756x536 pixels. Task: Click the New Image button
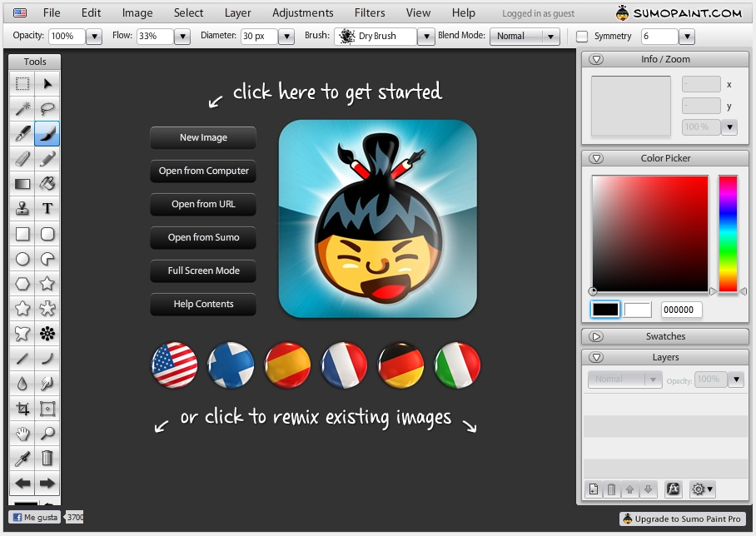point(203,138)
